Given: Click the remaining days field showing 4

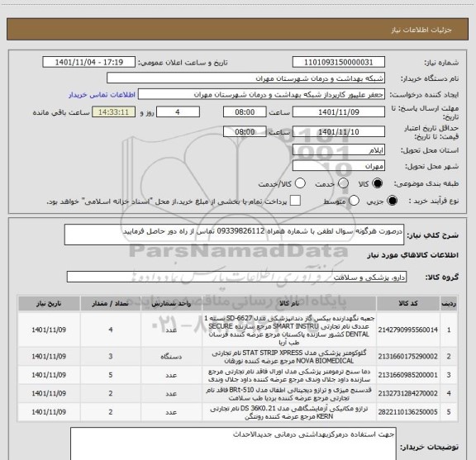Looking at the screenshot, I should [178, 112].
